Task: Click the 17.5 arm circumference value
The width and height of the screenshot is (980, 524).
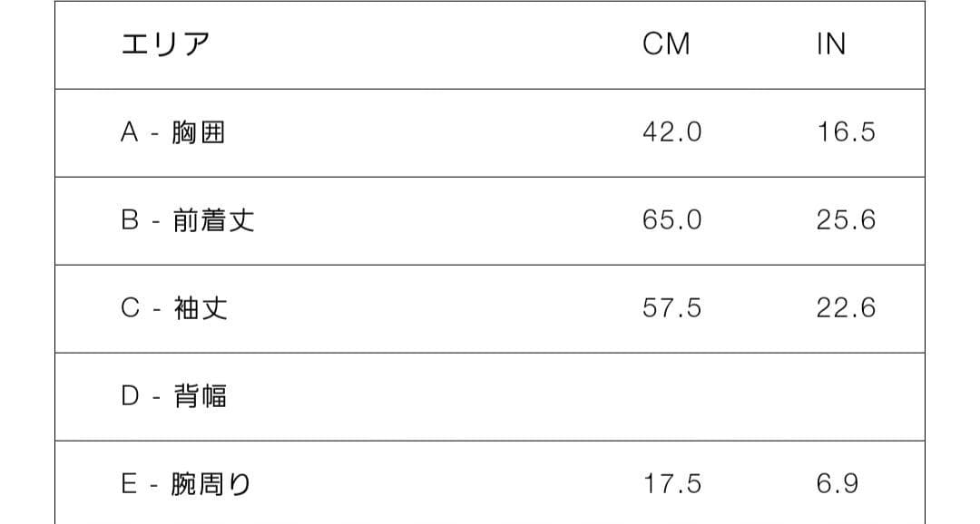Action: point(671,484)
